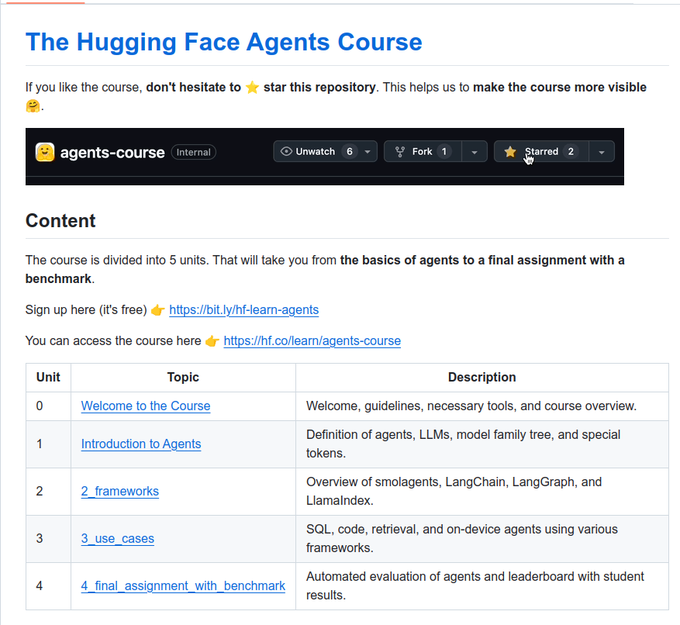680x625 pixels.
Task: Click the fork icon on Fork button
Action: pyautogui.click(x=400, y=152)
